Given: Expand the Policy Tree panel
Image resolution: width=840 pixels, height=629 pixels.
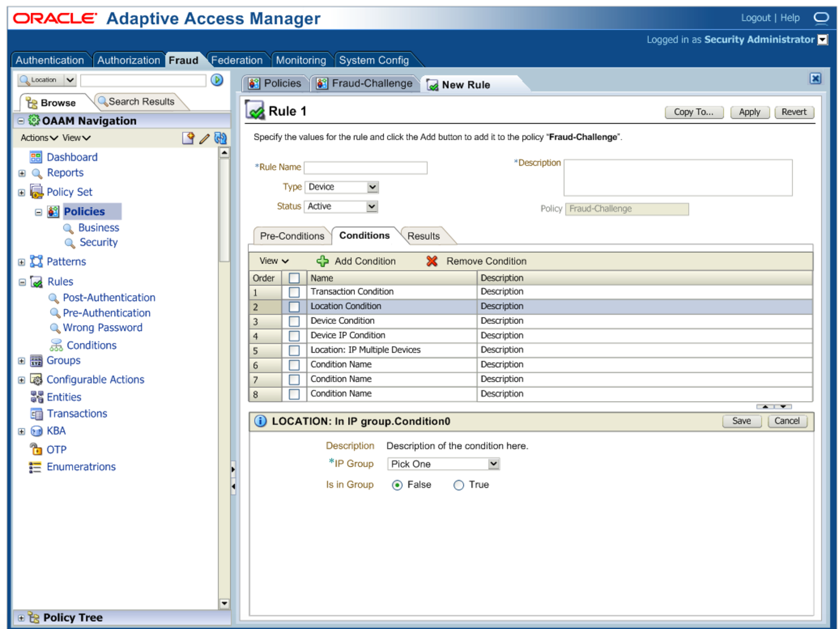Looking at the screenshot, I should point(21,618).
